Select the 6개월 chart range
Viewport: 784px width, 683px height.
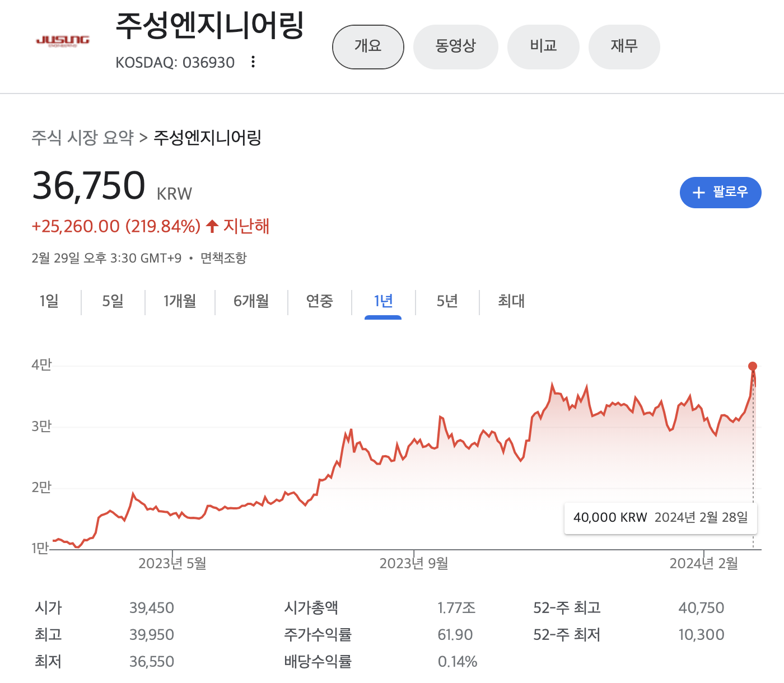(251, 301)
